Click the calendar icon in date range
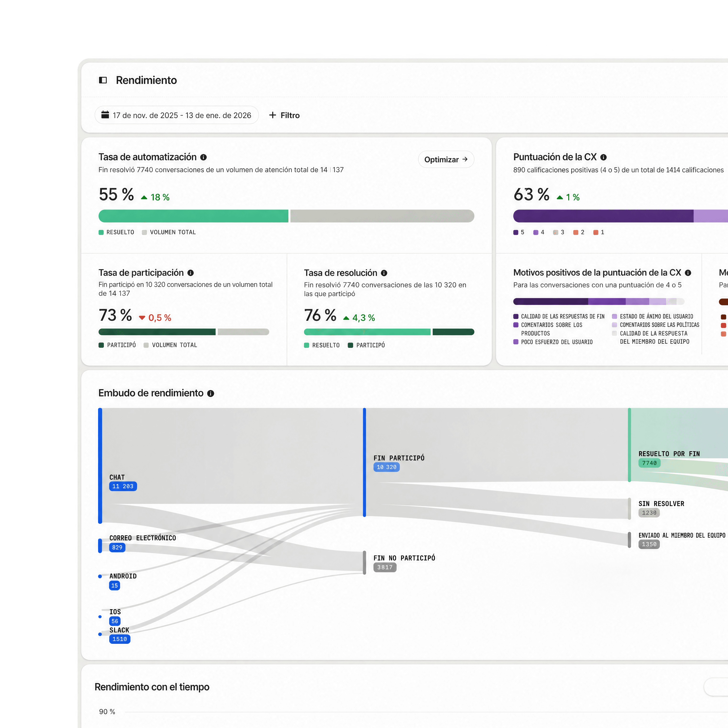The image size is (728, 728). click(x=105, y=115)
